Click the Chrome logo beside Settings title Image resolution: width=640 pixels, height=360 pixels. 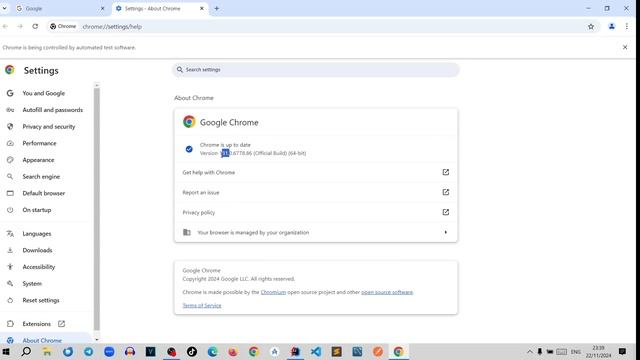10,70
